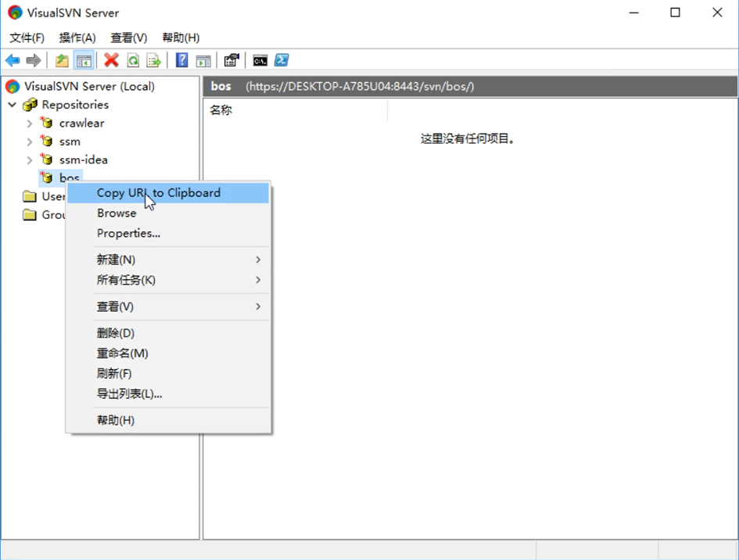Open the 所有任务(K) submenu
This screenshot has width=739, height=560.
pyautogui.click(x=168, y=280)
